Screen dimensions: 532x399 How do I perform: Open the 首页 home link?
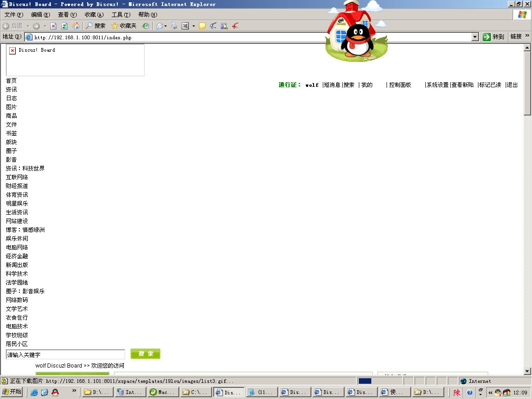tap(11, 80)
